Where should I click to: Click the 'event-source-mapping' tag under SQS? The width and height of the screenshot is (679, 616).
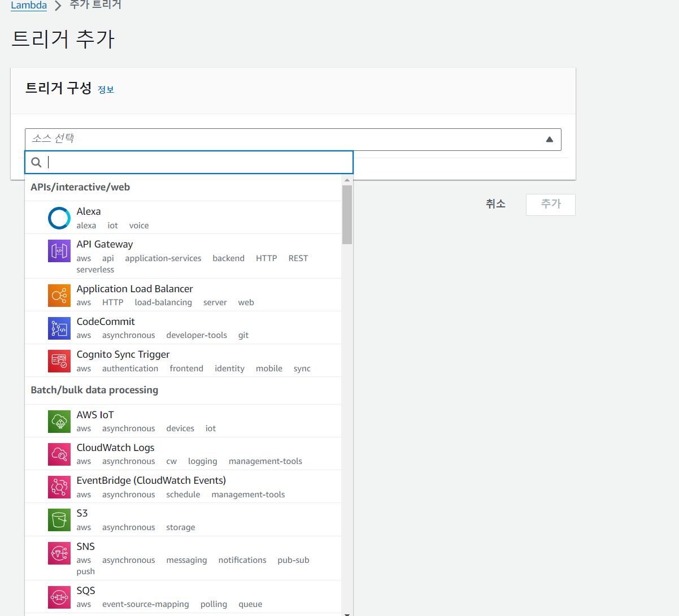(146, 604)
